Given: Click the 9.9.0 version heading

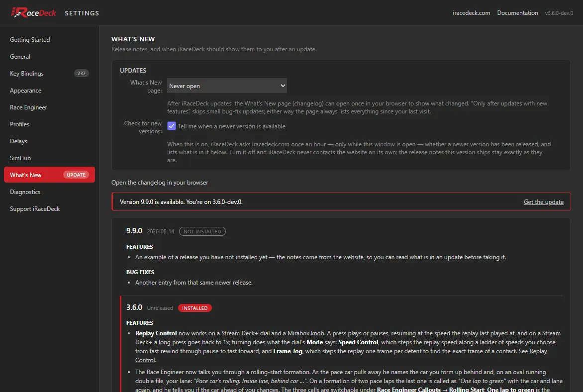Looking at the screenshot, I should point(134,231).
